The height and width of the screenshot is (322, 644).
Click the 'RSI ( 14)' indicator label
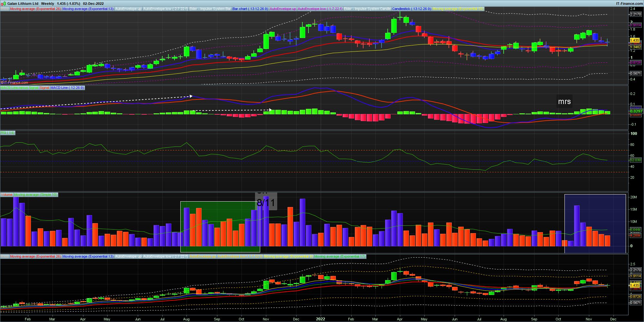click(8, 133)
